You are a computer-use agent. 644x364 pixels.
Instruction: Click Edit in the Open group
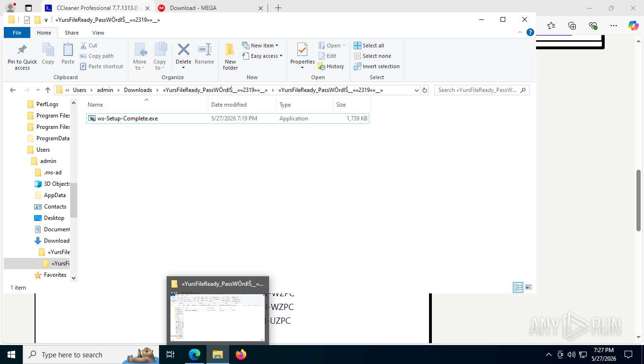[327, 56]
